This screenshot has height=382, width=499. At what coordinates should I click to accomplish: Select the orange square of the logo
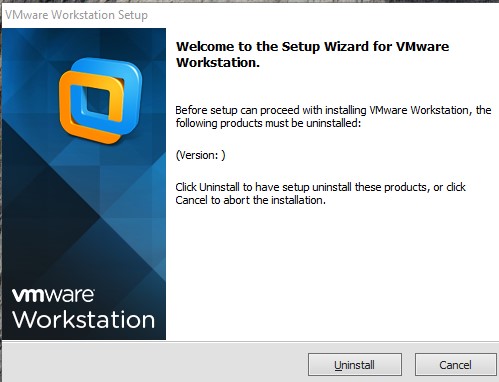click(68, 110)
